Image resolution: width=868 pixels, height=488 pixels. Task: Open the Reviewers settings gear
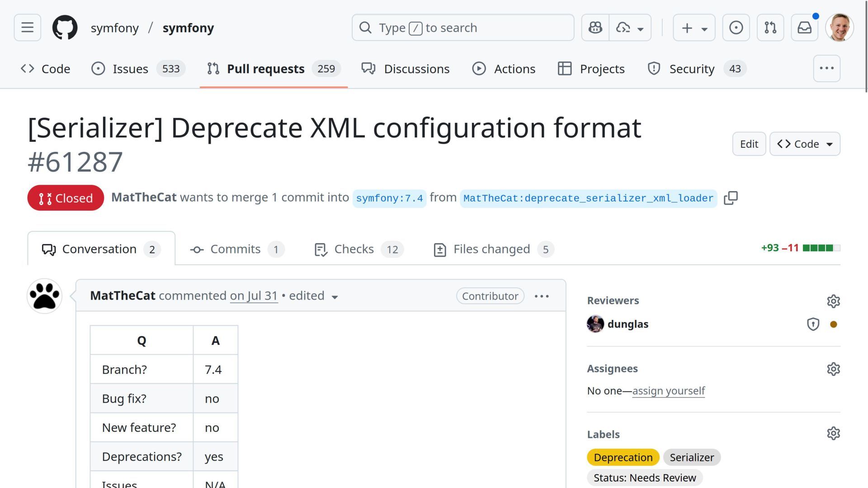833,301
